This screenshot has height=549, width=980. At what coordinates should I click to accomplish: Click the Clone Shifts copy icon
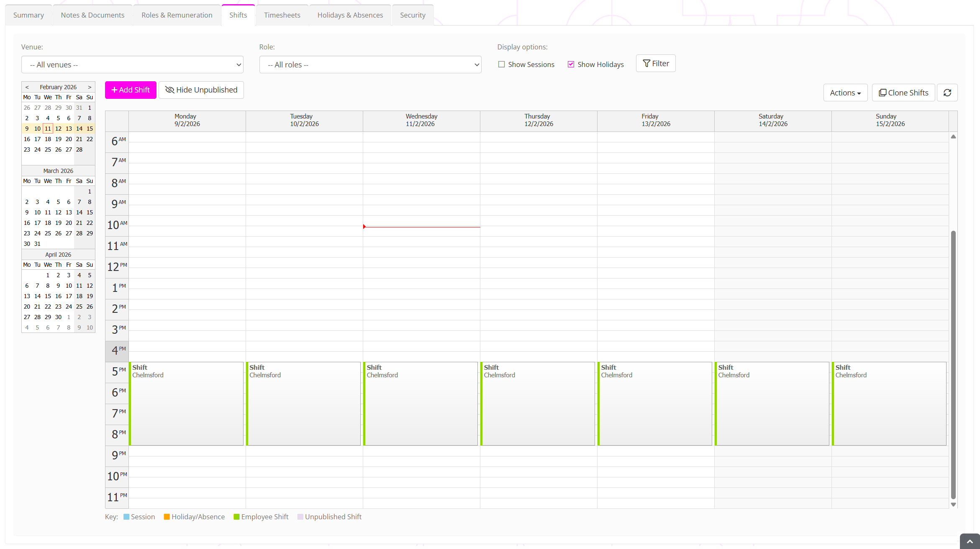pyautogui.click(x=883, y=93)
